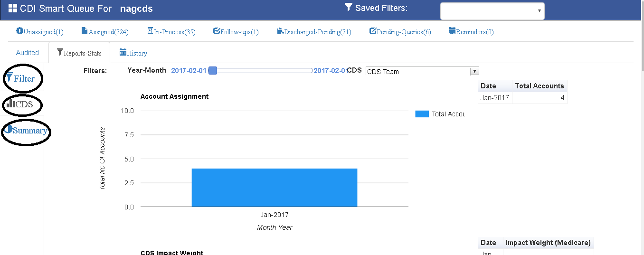
Task: Open the Summary side link
Action: (x=27, y=131)
